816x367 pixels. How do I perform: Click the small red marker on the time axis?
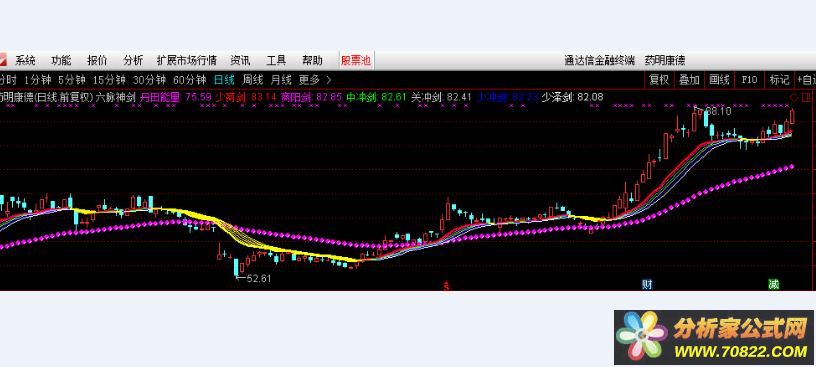pos(446,286)
